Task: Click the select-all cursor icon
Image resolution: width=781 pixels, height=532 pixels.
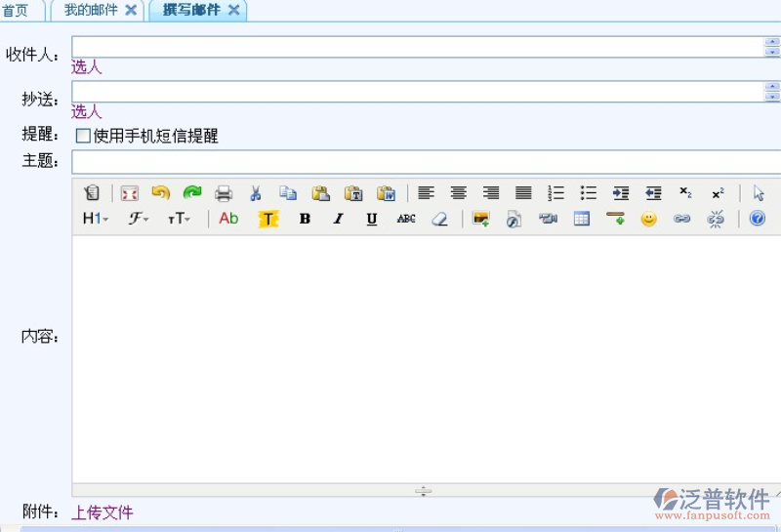Action: coord(759,192)
